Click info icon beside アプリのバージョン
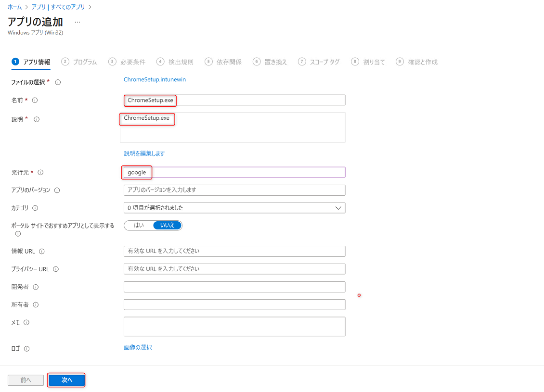 (x=57, y=190)
